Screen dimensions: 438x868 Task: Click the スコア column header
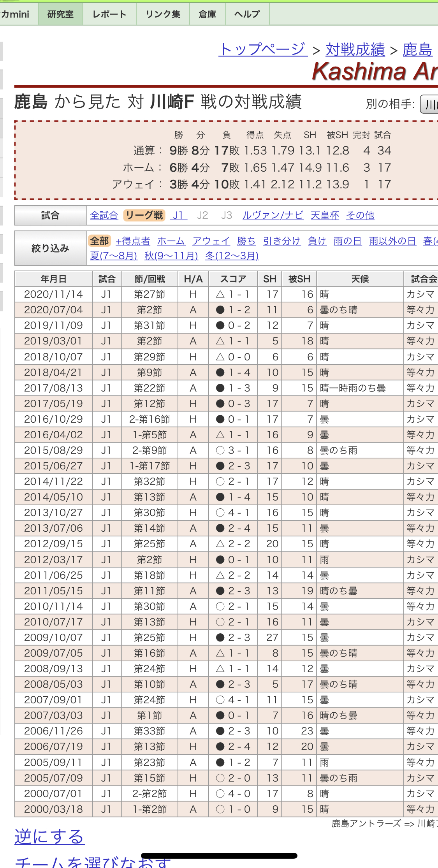(x=233, y=279)
